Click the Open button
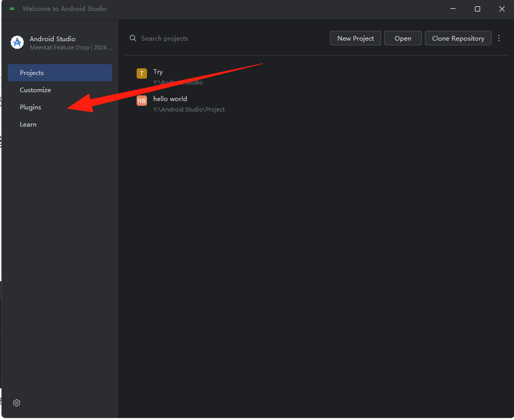This screenshot has width=514, height=420. 402,39
